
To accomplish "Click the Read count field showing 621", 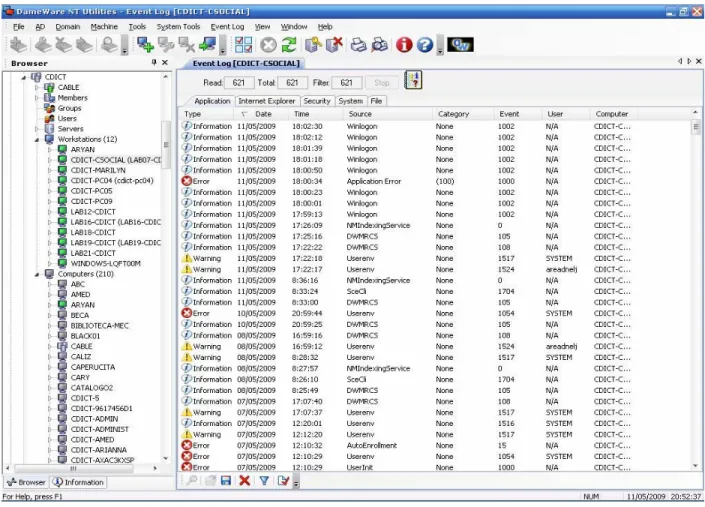I will pos(239,83).
